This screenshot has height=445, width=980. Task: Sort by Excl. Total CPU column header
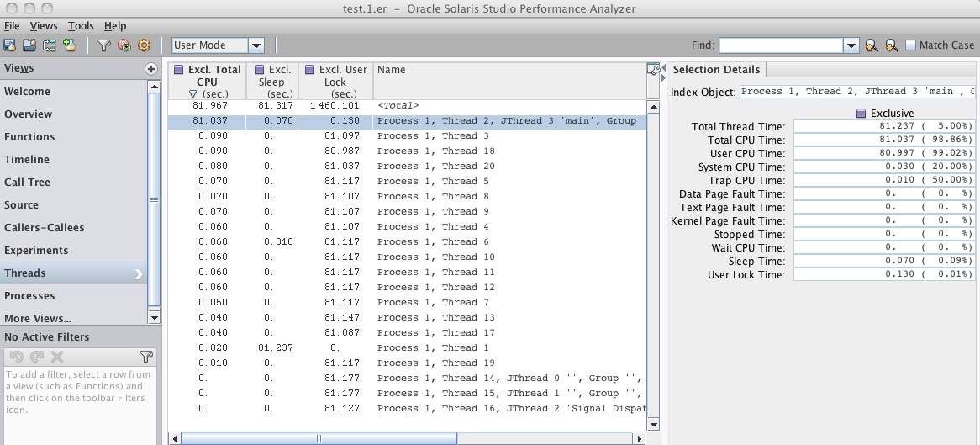(207, 81)
